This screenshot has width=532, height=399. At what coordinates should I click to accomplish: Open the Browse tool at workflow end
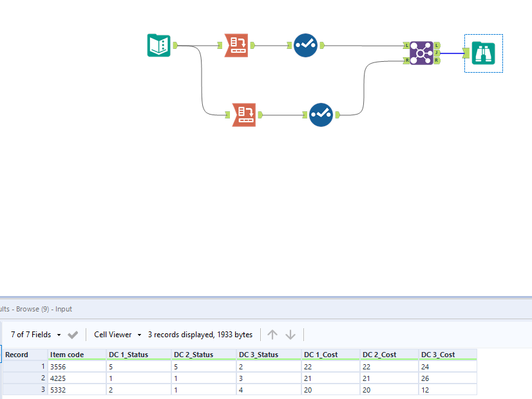coord(483,53)
